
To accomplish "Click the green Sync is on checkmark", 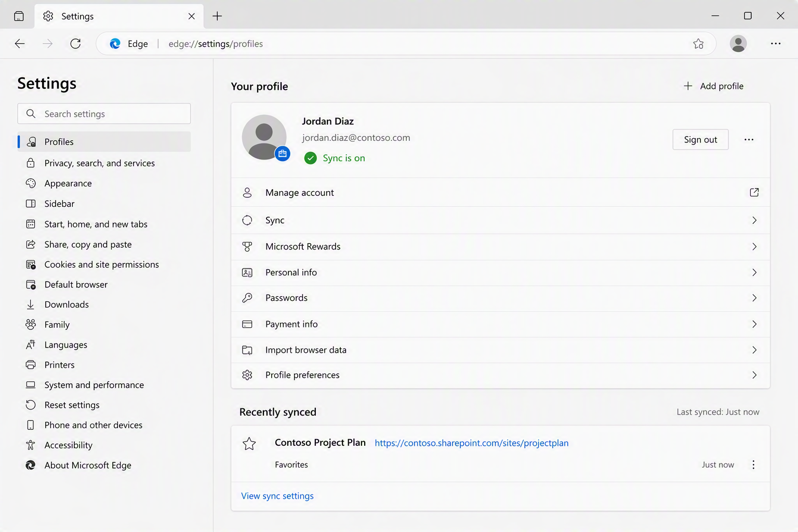I will [310, 158].
